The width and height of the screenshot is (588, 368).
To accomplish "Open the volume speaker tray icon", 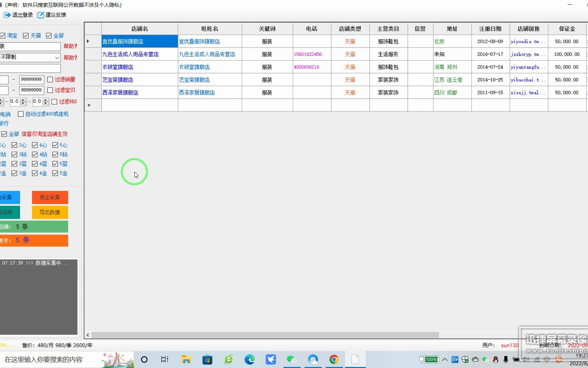I will tap(526, 359).
